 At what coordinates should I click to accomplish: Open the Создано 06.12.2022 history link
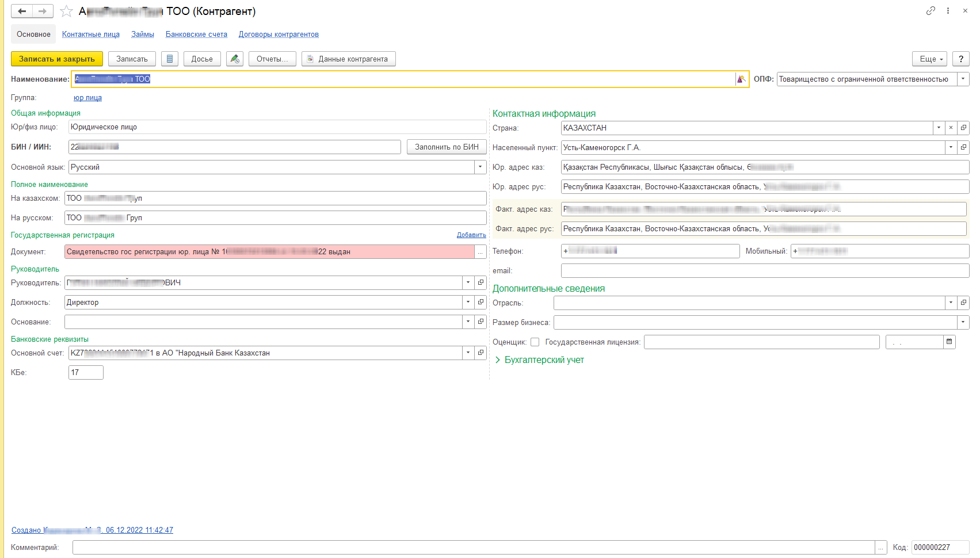click(x=92, y=530)
